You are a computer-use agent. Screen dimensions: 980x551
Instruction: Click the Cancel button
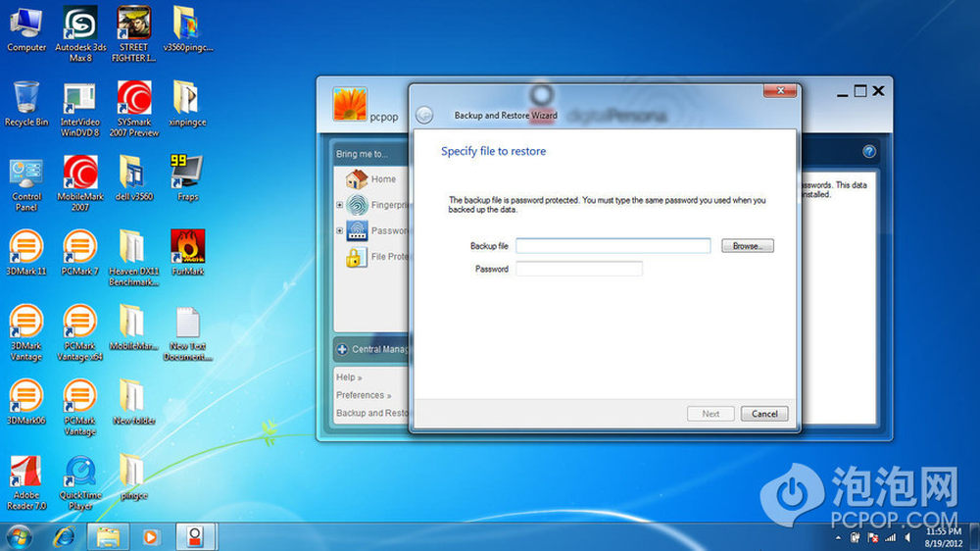point(764,414)
